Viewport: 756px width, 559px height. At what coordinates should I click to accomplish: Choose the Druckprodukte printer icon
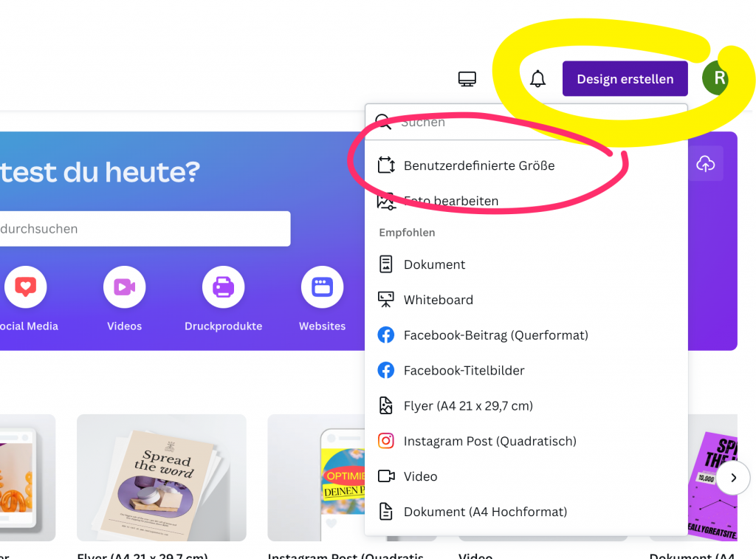pyautogui.click(x=223, y=287)
